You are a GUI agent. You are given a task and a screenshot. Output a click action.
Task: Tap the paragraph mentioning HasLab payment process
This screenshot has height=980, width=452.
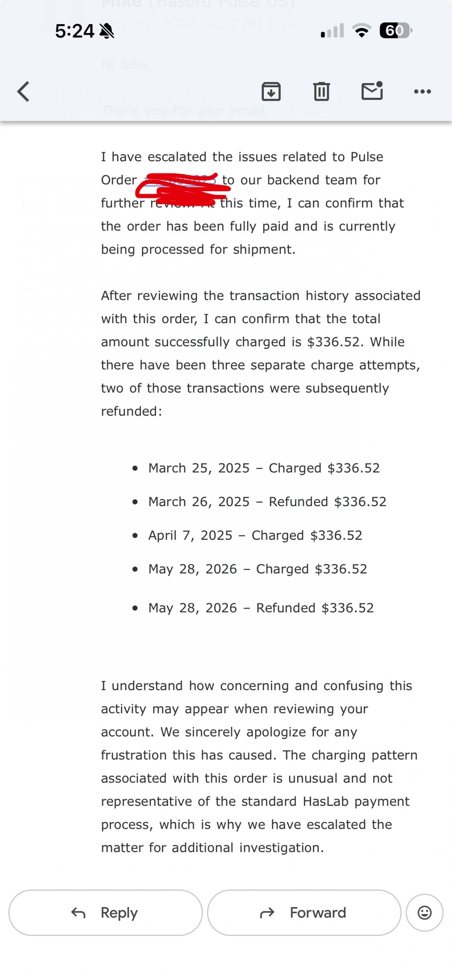(259, 767)
